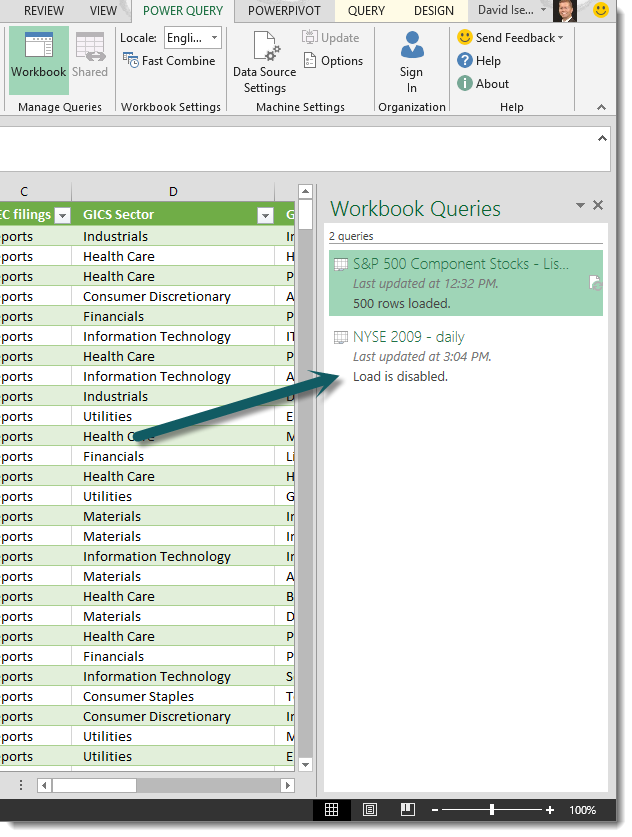
Task: Open GICS Sector column filter dropdown
Action: 265,215
